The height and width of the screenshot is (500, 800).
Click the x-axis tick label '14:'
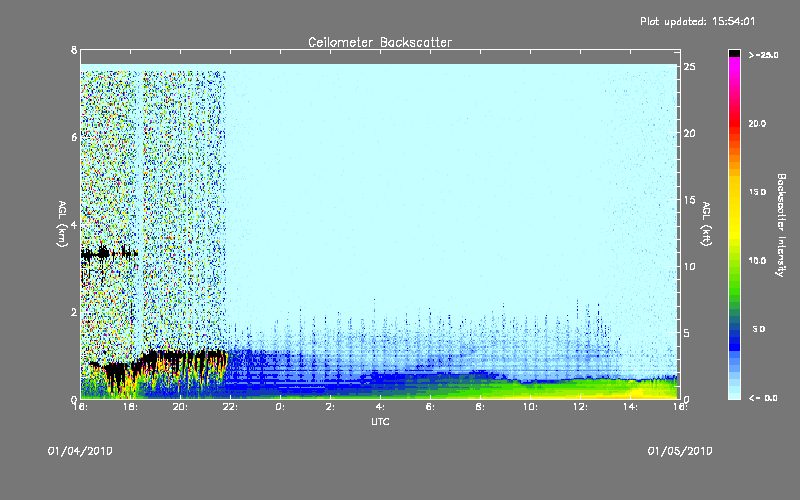coord(630,407)
